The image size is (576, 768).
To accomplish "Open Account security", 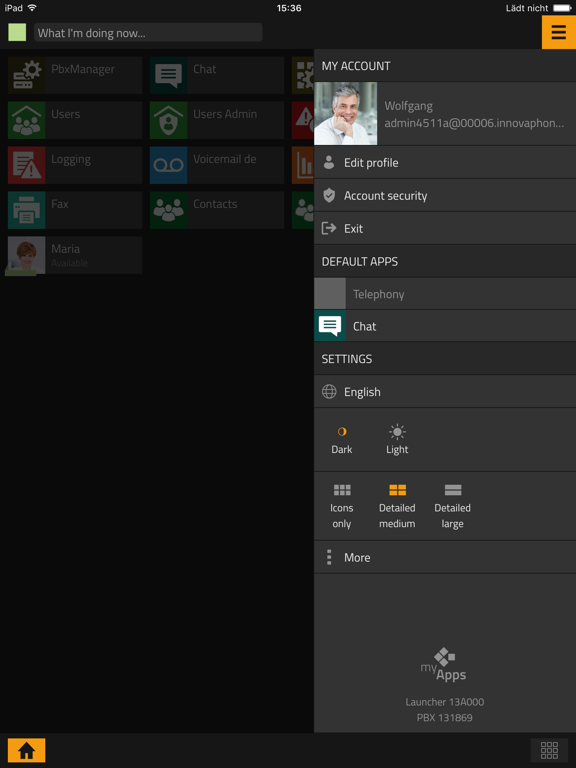I will (445, 195).
